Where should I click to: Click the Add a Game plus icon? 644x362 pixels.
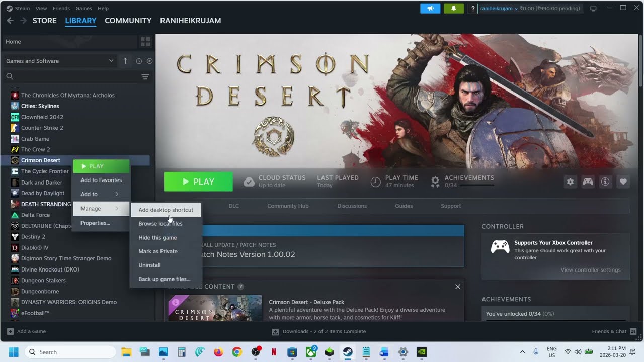point(11,331)
